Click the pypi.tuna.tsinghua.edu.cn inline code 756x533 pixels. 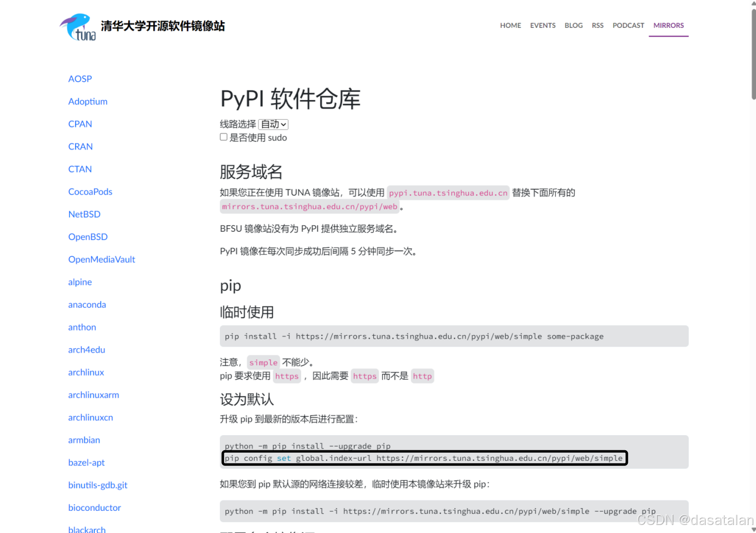point(448,193)
